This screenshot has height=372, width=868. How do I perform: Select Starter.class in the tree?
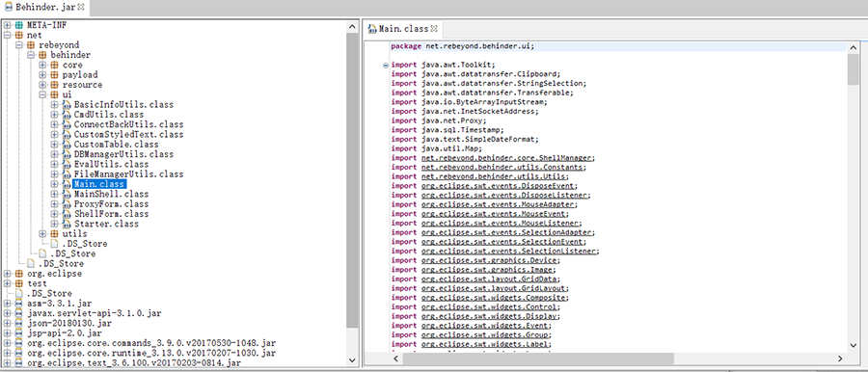106,224
